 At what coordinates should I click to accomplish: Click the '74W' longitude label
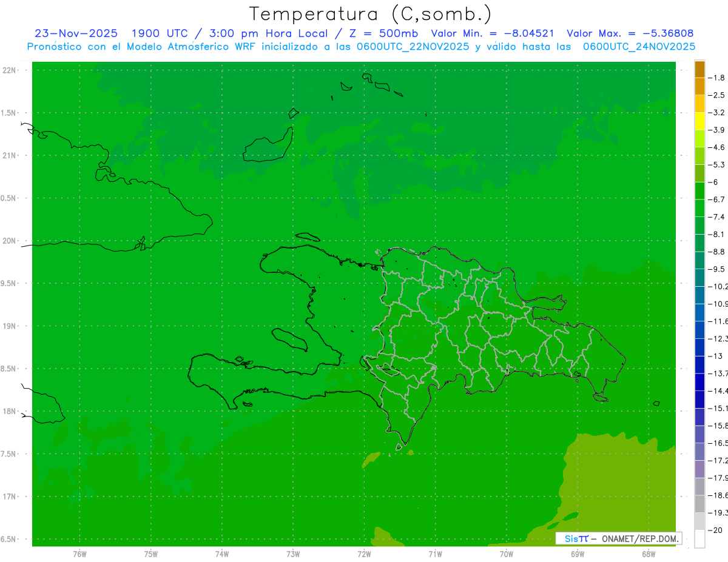(222, 554)
